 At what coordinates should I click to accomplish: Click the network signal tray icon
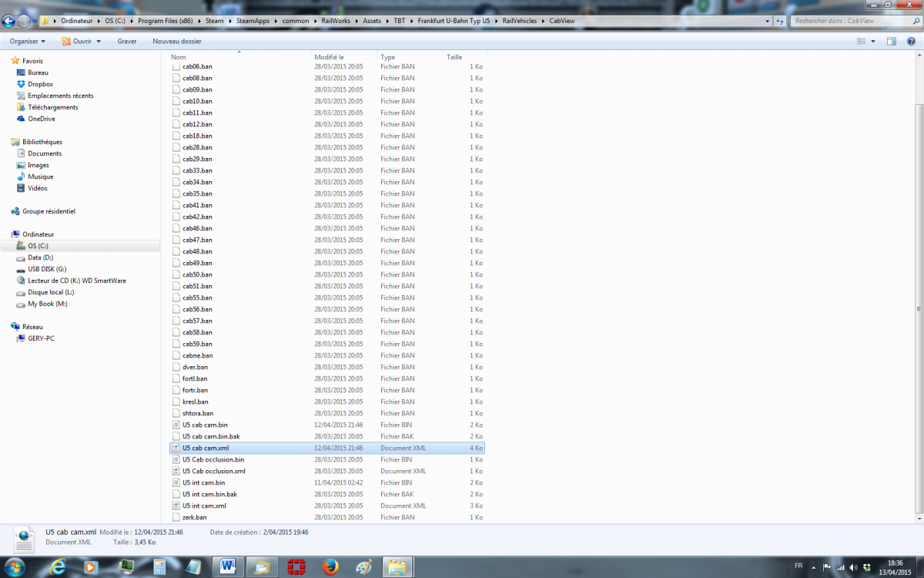coord(839,566)
